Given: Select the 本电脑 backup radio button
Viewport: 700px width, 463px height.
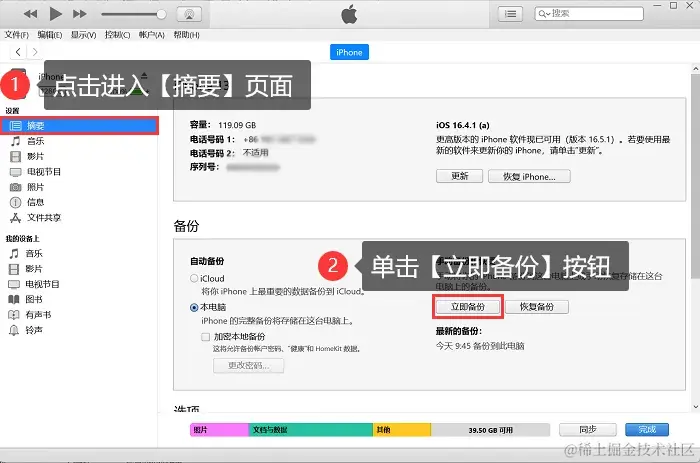Looking at the screenshot, I should pos(194,307).
